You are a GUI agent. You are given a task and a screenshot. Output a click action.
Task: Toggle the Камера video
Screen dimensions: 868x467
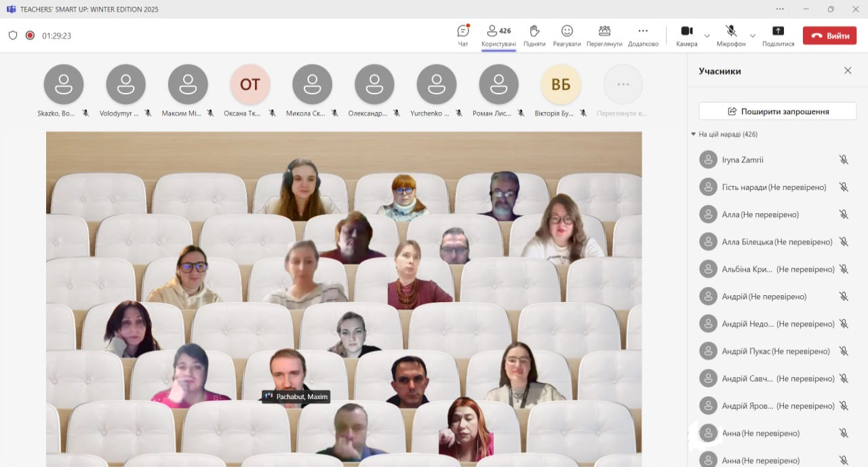coord(686,35)
